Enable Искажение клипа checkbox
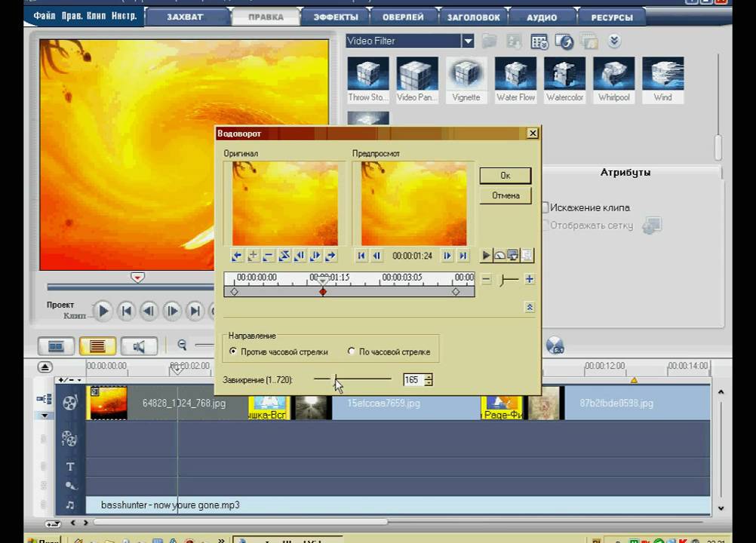Screen dimensions: 756x543 click(x=545, y=207)
